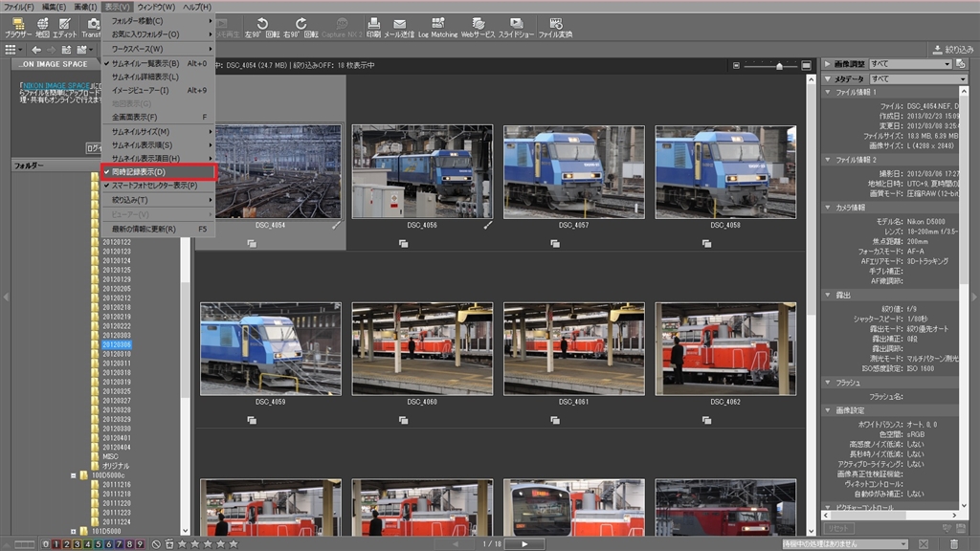Click the ファイル変換 (Convert files) icon

click(x=555, y=26)
